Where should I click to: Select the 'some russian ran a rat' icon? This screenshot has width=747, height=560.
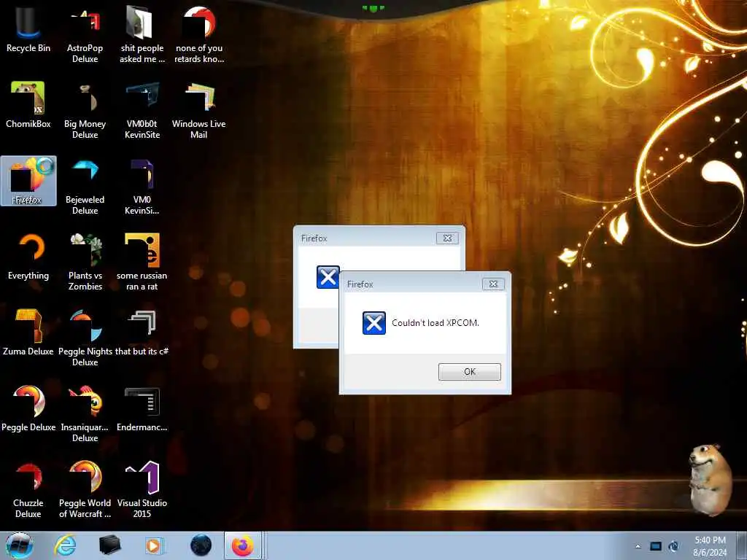pos(142,262)
